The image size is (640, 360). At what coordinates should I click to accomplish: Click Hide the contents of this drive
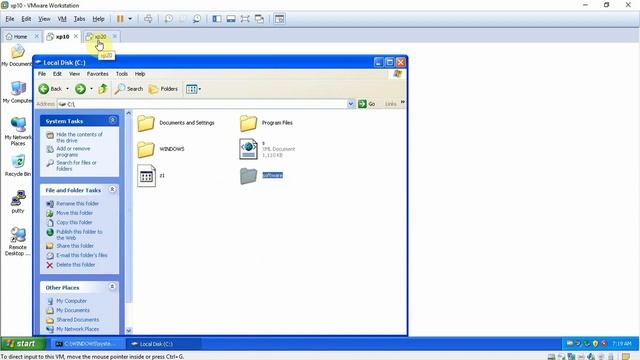[79, 137]
